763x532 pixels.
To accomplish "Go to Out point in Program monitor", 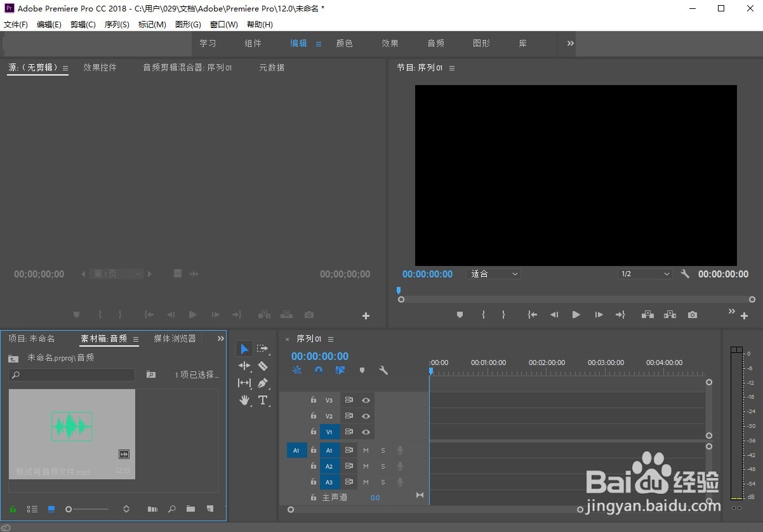I will click(x=620, y=314).
